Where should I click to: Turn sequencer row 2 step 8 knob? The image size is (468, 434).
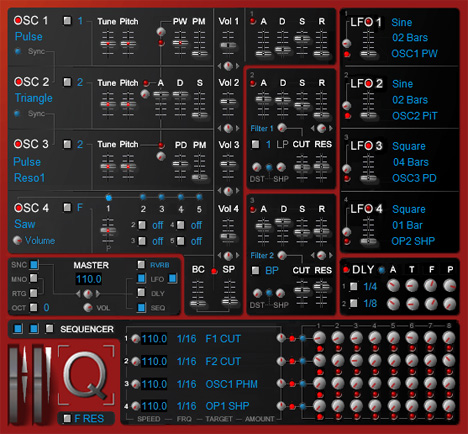click(x=449, y=360)
